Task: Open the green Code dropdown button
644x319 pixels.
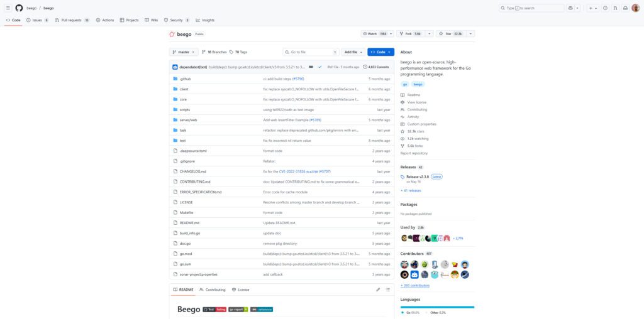Action: 380,52
